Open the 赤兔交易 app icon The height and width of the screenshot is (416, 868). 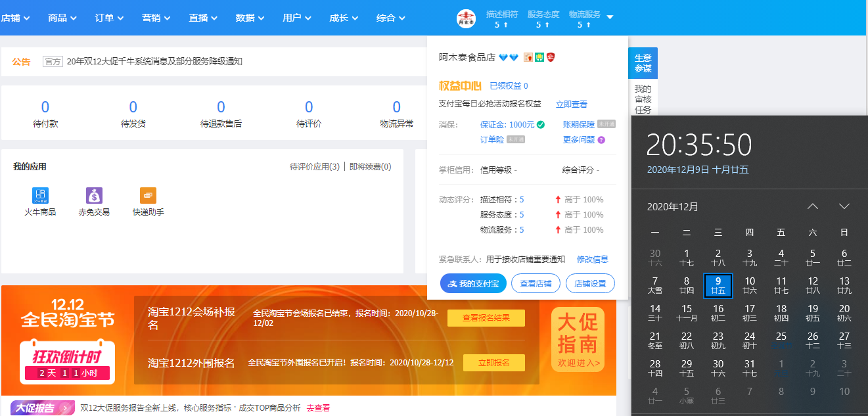point(94,195)
